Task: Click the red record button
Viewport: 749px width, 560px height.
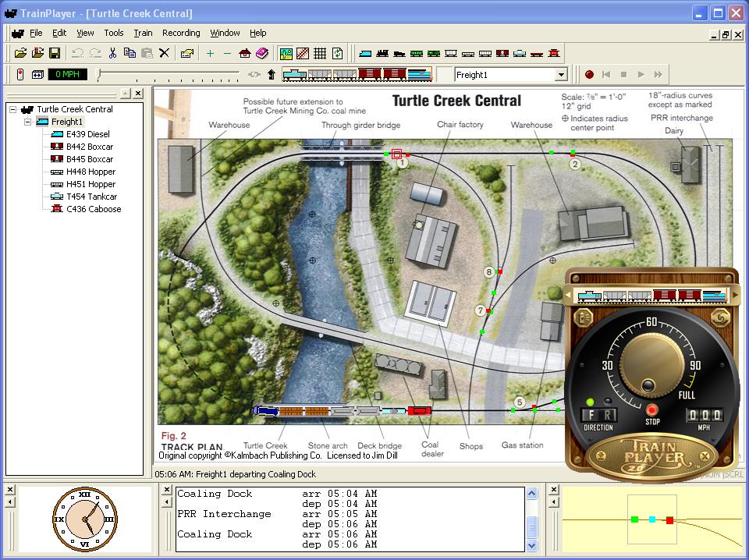Action: (589, 75)
